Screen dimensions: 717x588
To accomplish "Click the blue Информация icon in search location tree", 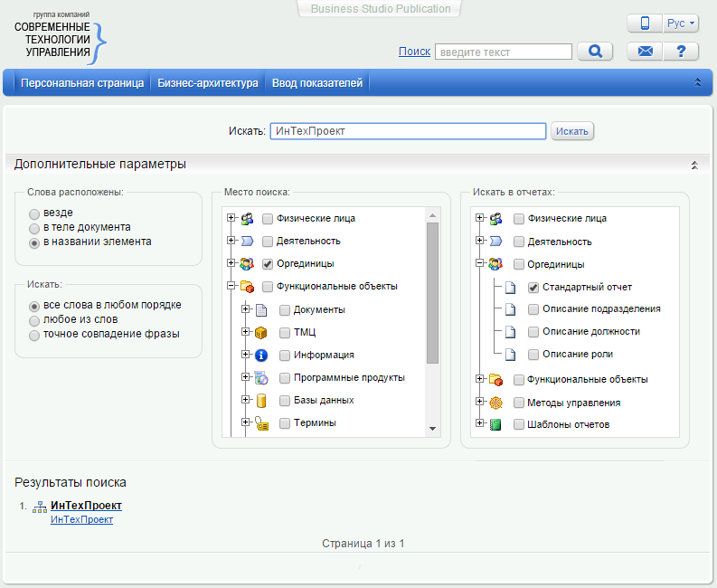I will [261, 356].
